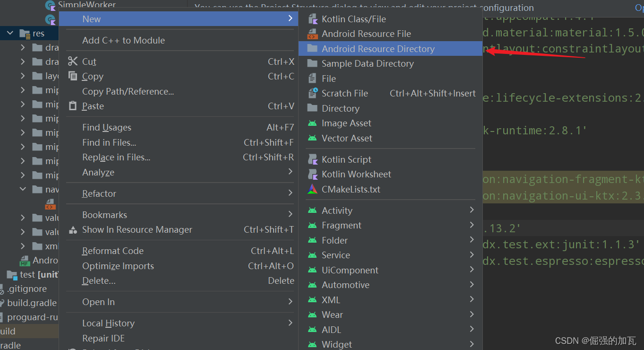The width and height of the screenshot is (644, 350).
Task: Click the CMakeLists.txt triangle icon
Action: point(312,189)
